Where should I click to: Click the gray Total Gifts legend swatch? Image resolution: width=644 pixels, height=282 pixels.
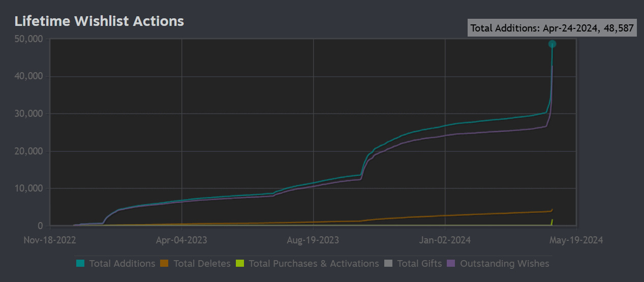(388, 263)
